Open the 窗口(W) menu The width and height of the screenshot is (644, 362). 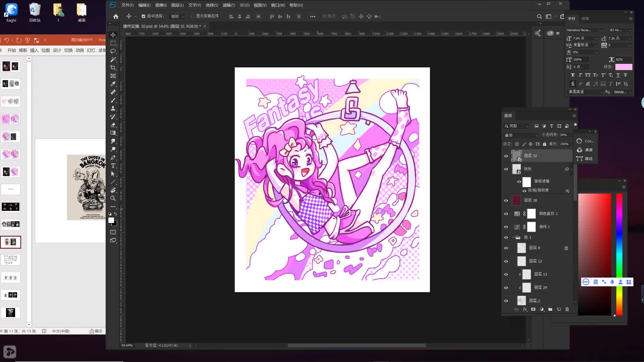(x=278, y=5)
